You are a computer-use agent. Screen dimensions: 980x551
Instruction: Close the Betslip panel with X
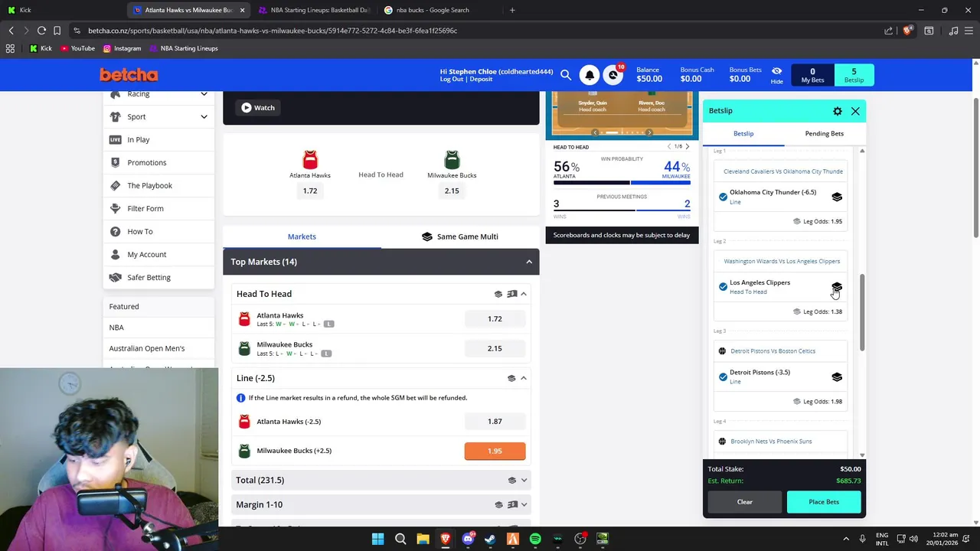[x=855, y=111]
